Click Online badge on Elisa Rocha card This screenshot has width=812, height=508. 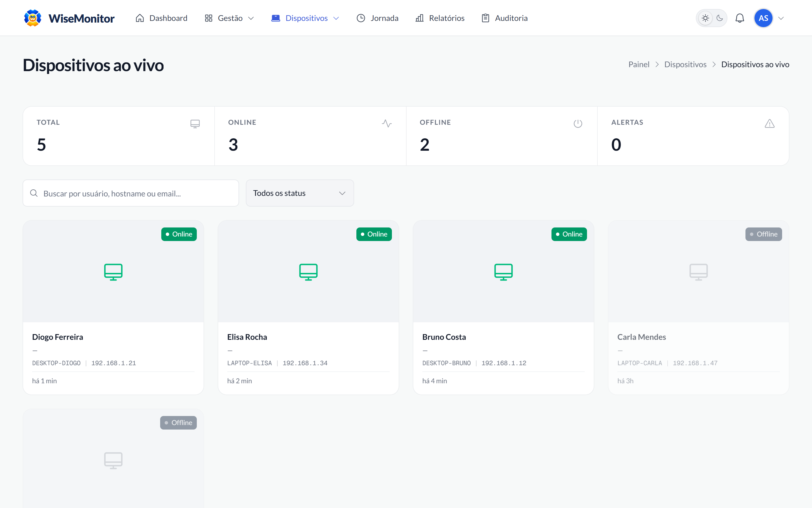click(x=374, y=234)
